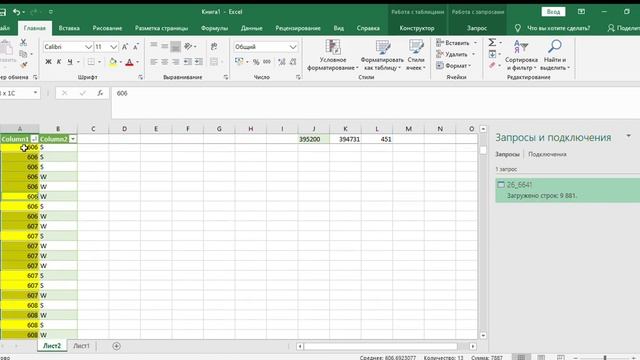This screenshot has height=360, width=640.
Task: Select the 26_6641 query item
Action: click(567, 190)
